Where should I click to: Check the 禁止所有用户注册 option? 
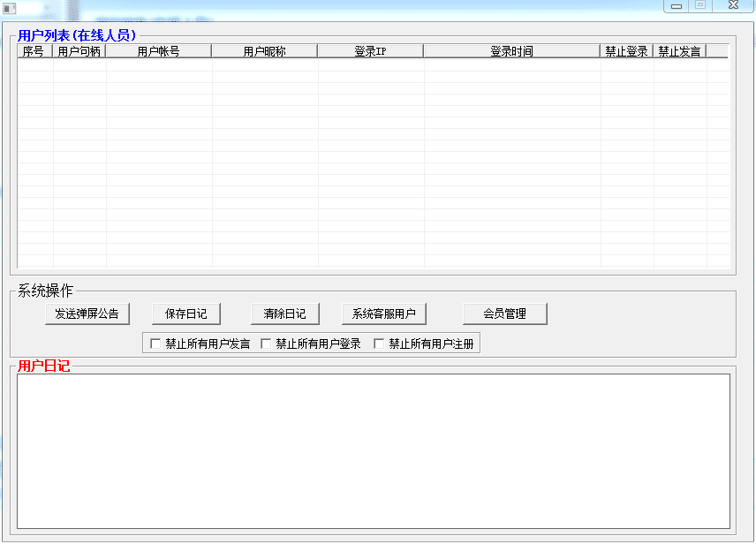pos(380,343)
